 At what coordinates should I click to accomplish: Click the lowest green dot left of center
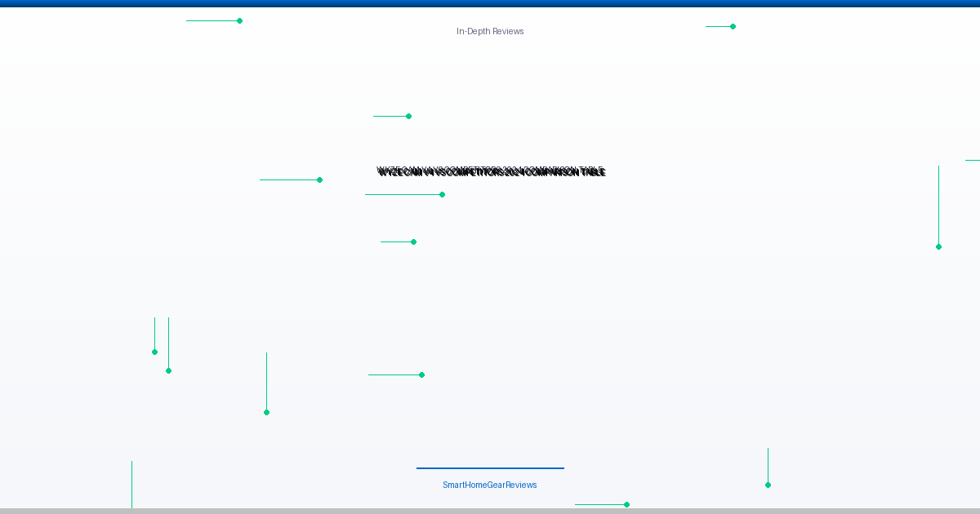pos(266,412)
